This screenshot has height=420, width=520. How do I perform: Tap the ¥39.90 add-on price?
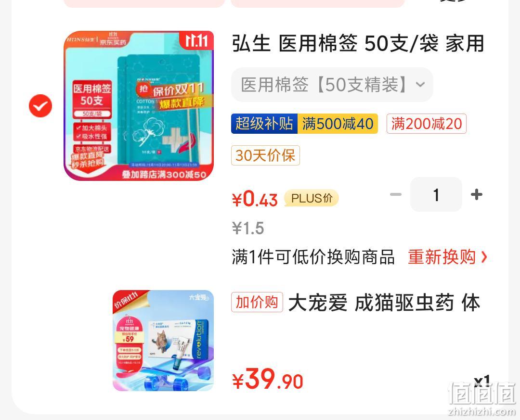tap(268, 380)
